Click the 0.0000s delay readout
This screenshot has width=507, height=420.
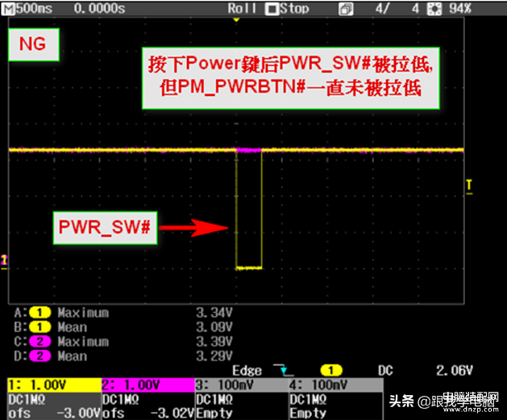(99, 8)
